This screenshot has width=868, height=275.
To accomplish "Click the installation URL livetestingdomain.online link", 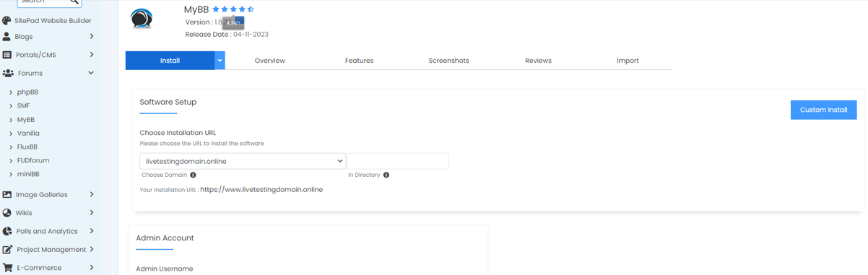I will coord(261,190).
